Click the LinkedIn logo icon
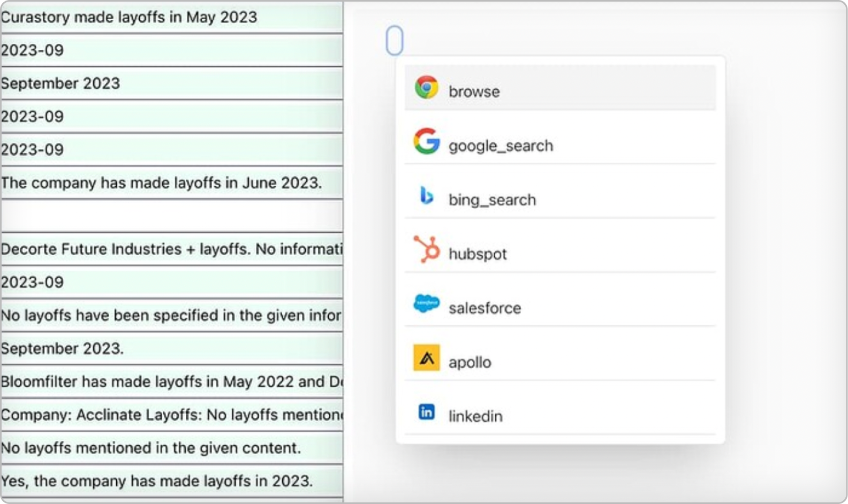The image size is (848, 504). [426, 412]
